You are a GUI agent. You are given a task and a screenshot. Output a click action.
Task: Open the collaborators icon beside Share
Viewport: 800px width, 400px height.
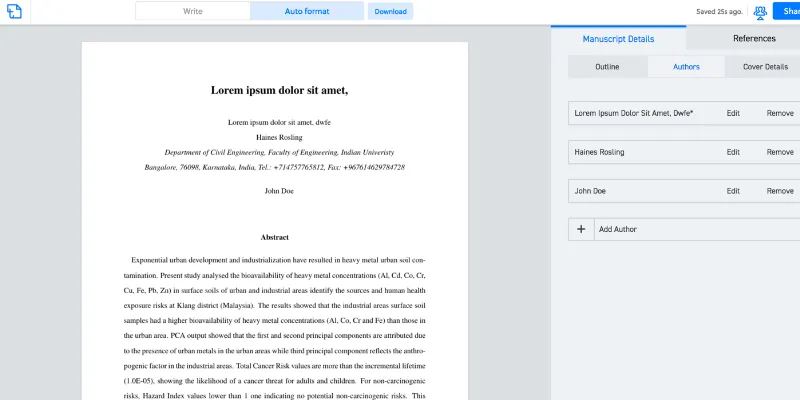[x=760, y=12]
